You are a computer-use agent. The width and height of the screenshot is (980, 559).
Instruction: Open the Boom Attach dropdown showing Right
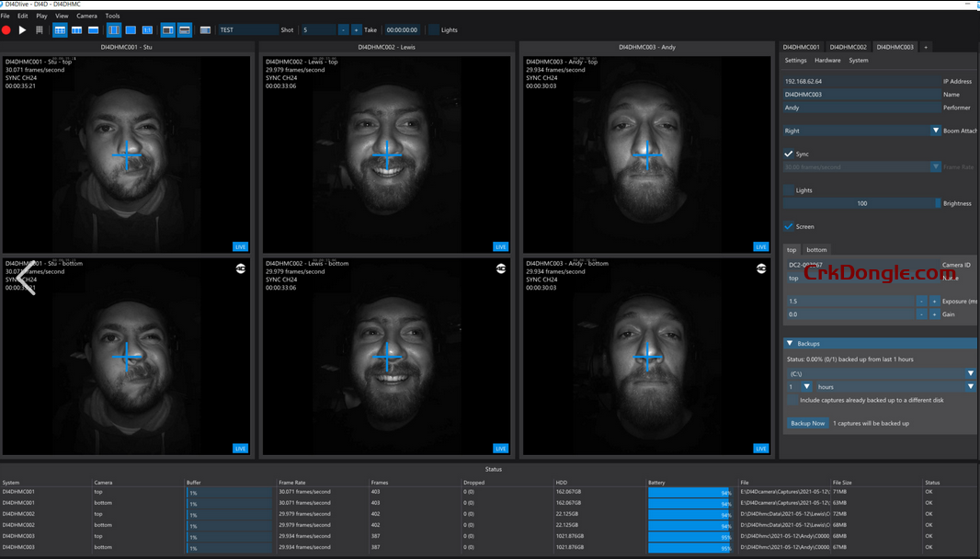[936, 131]
